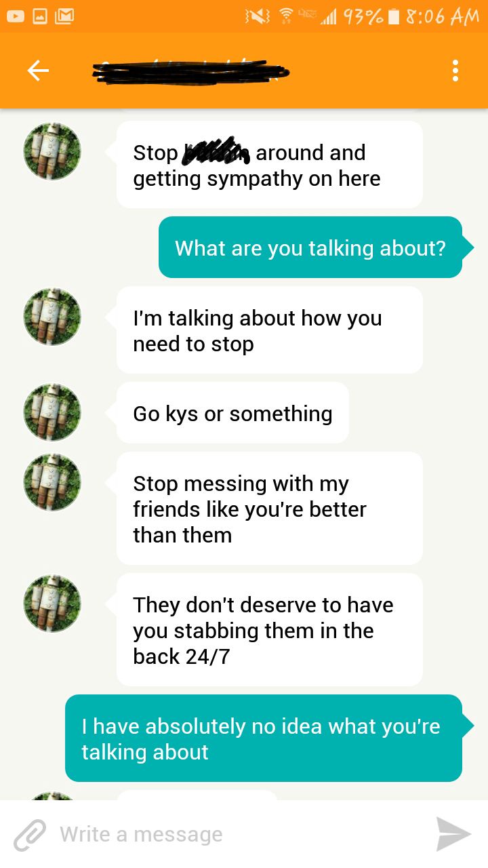Tap the back arrow in header
The height and width of the screenshot is (868, 488).
tap(38, 71)
